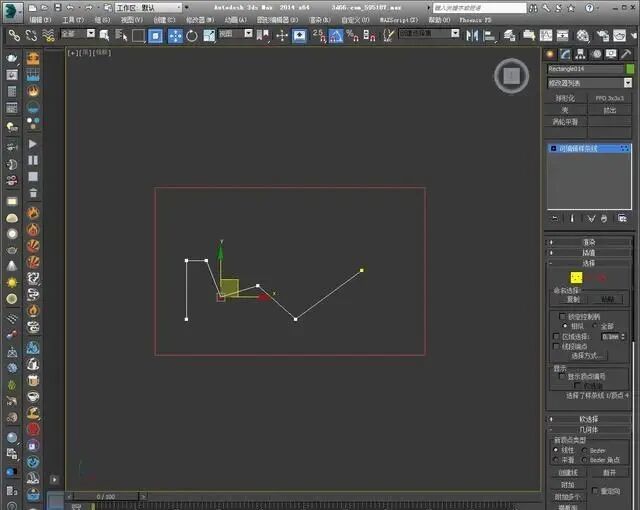Click the Select by Name list icon

click(x=121, y=36)
